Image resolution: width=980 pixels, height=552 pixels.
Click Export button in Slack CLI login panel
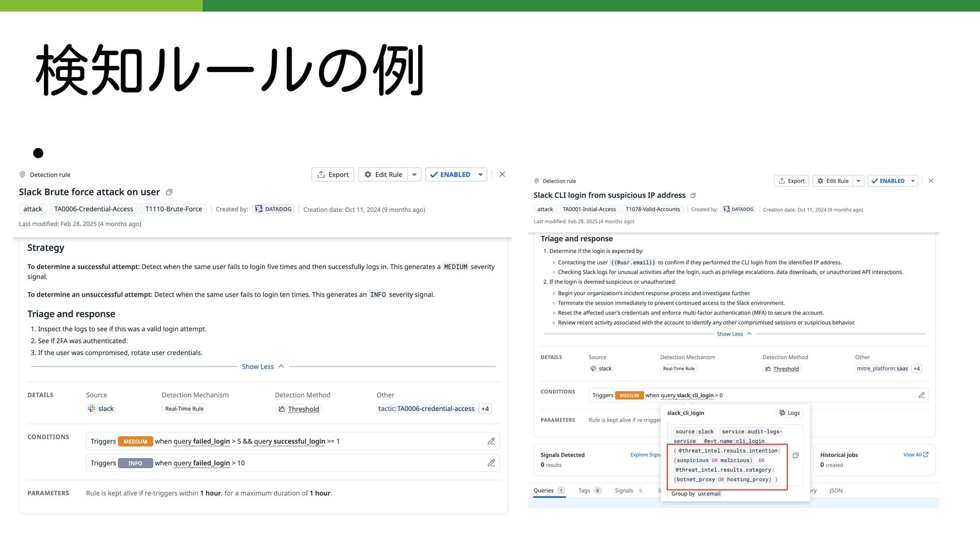[792, 181]
